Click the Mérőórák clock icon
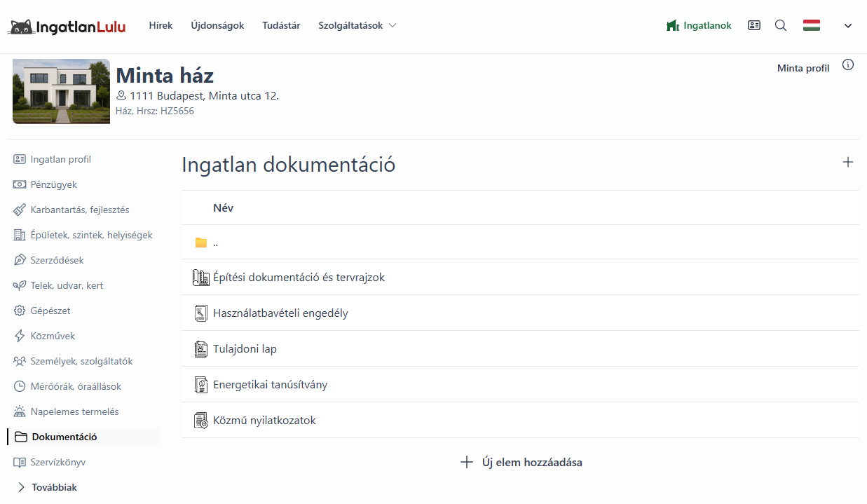 (x=20, y=386)
